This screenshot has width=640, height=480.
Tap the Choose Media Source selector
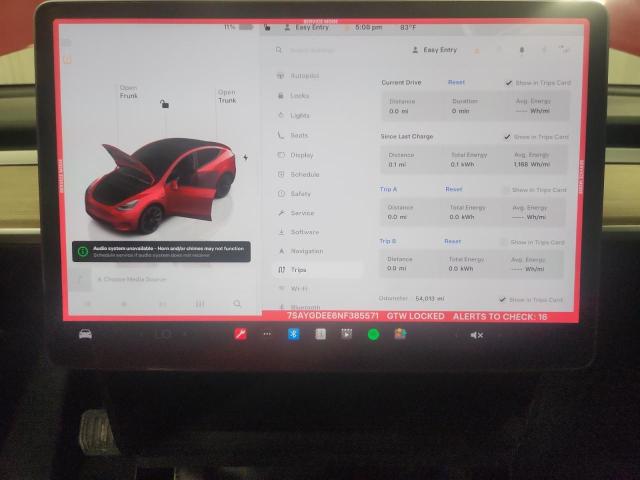coord(132,280)
